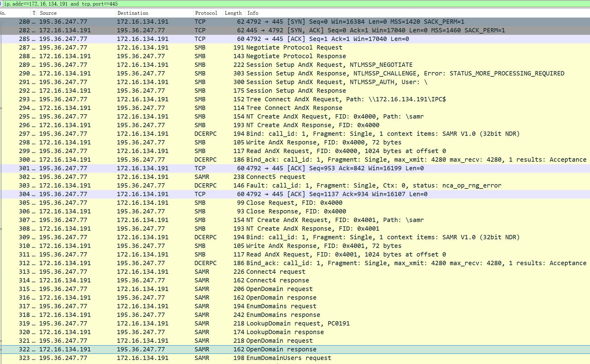The width and height of the screenshot is (590, 364).
Task: Select OpenDomain response packet 322
Action: (295, 349)
